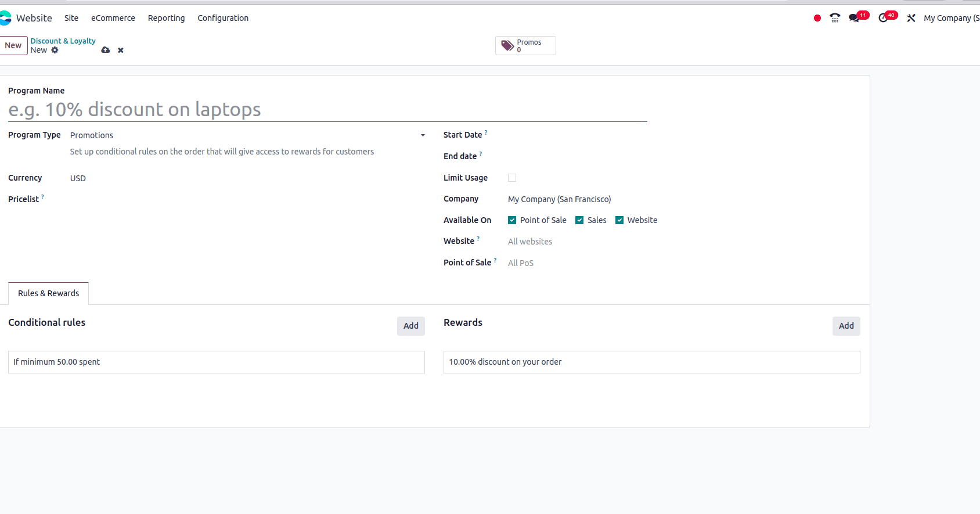Save record with the cloud upload icon
The height and width of the screenshot is (514, 980).
(x=106, y=50)
